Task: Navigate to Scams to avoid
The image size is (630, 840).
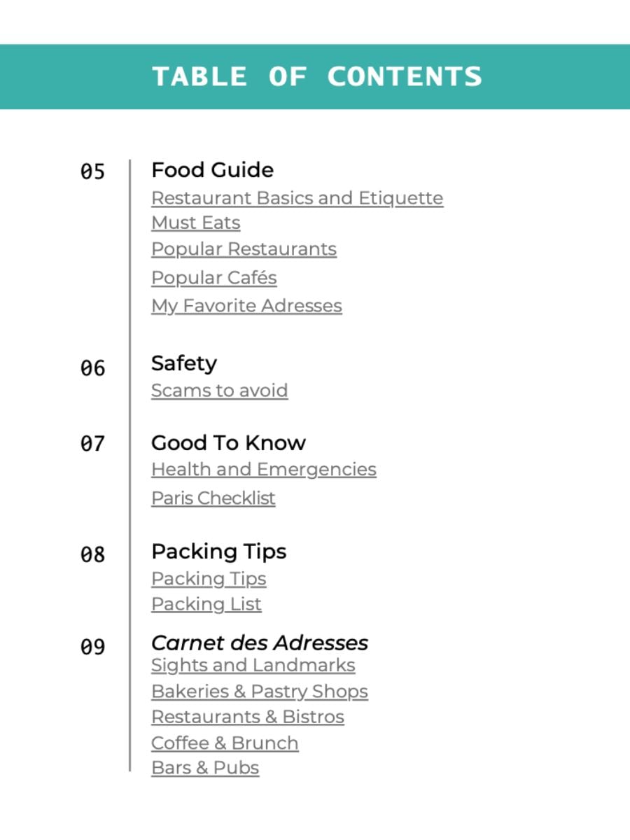Action: point(219,391)
